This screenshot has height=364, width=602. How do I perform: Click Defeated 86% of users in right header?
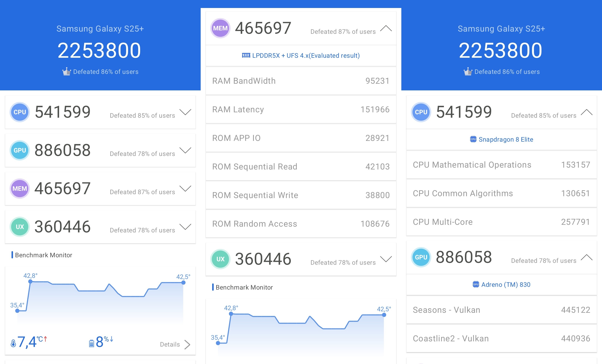507,72
